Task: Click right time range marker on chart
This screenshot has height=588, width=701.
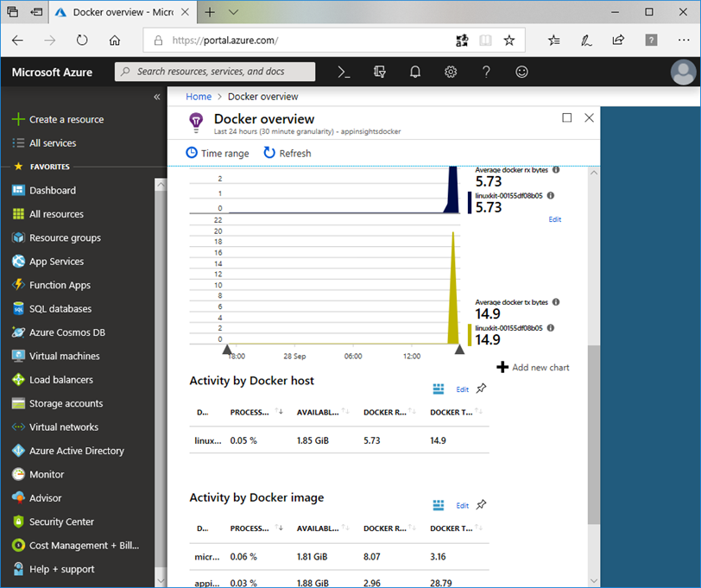Action: coord(459,349)
